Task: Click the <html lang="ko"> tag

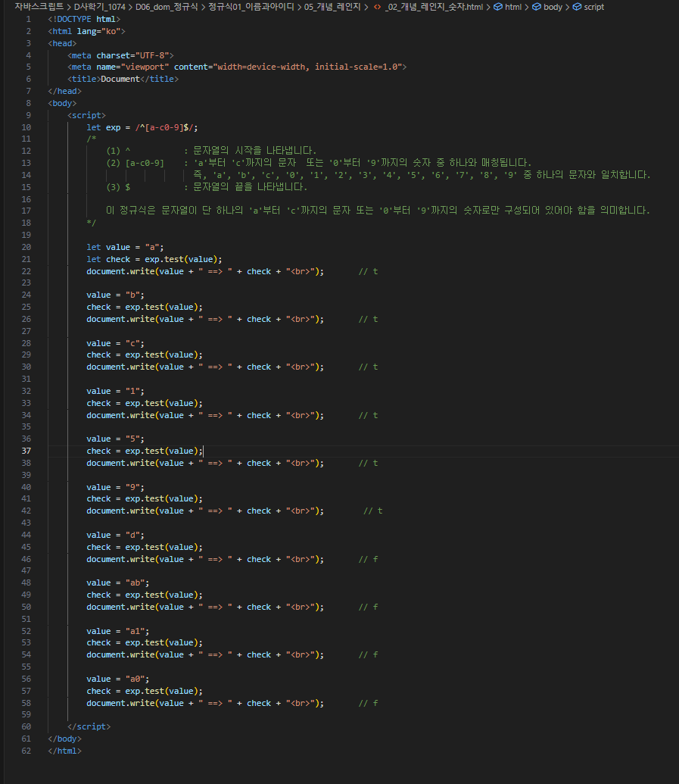Action: (86, 31)
